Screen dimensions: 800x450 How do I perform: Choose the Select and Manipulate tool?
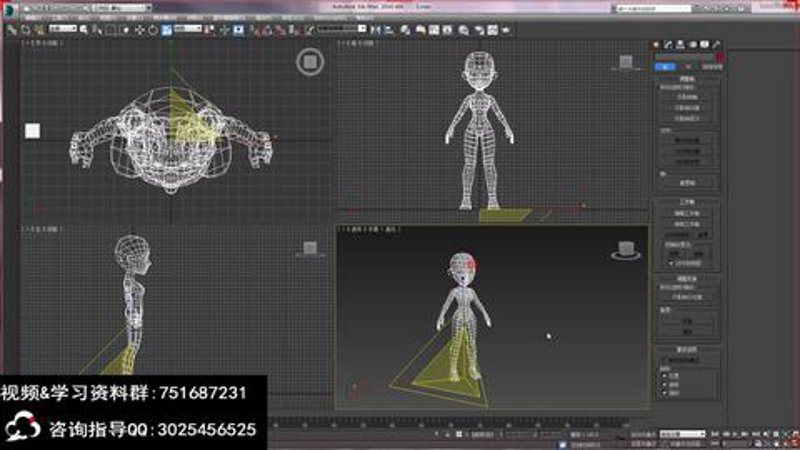click(225, 30)
